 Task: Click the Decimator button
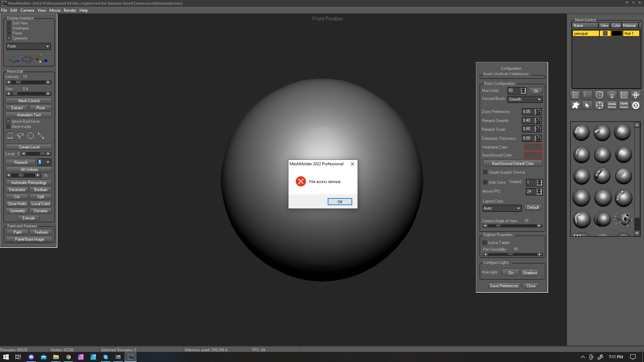17,190
